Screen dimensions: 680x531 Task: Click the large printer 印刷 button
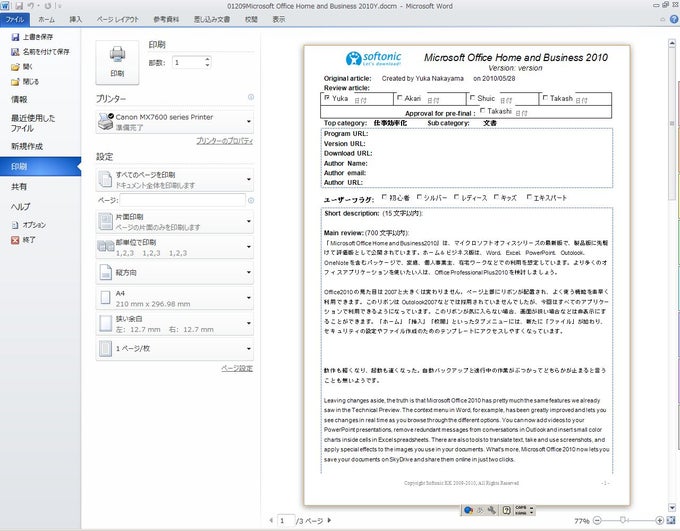pyautogui.click(x=117, y=62)
